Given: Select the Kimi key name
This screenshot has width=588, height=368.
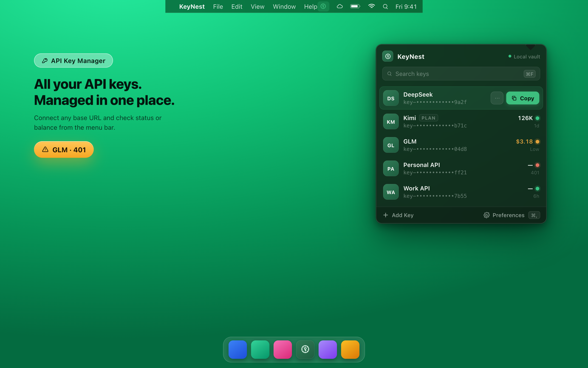Looking at the screenshot, I should click(410, 118).
